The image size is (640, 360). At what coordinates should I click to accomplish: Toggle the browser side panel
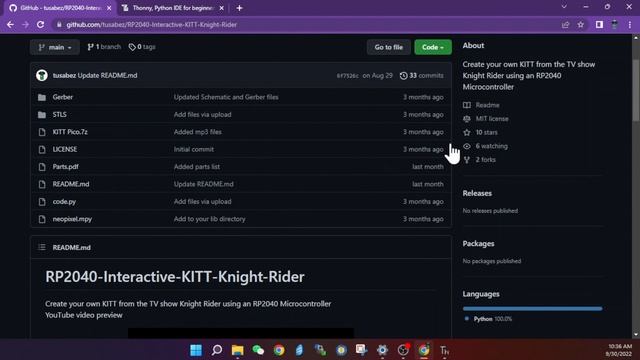(599, 25)
